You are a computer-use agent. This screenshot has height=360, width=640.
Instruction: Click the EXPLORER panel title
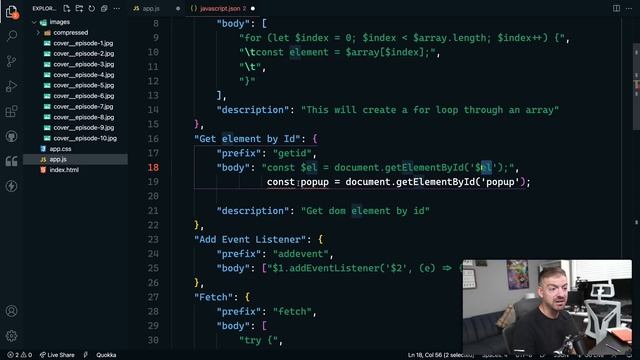point(44,8)
